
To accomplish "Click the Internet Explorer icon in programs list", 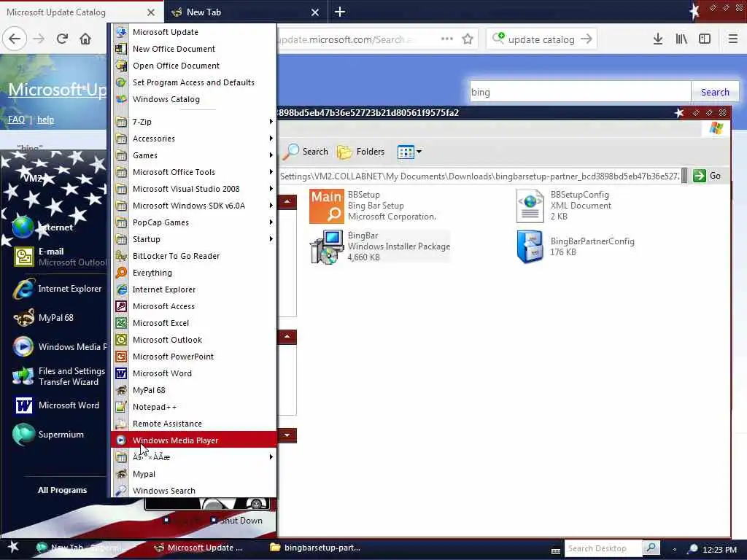I will click(122, 289).
